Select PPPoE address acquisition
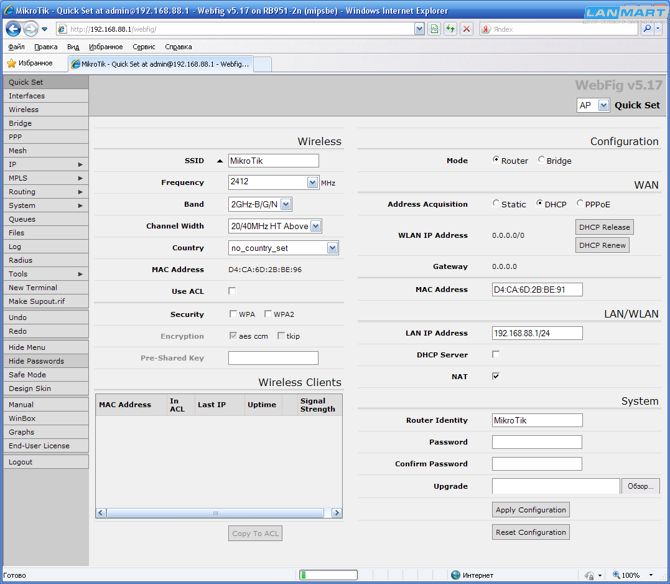The image size is (670, 584). [580, 203]
